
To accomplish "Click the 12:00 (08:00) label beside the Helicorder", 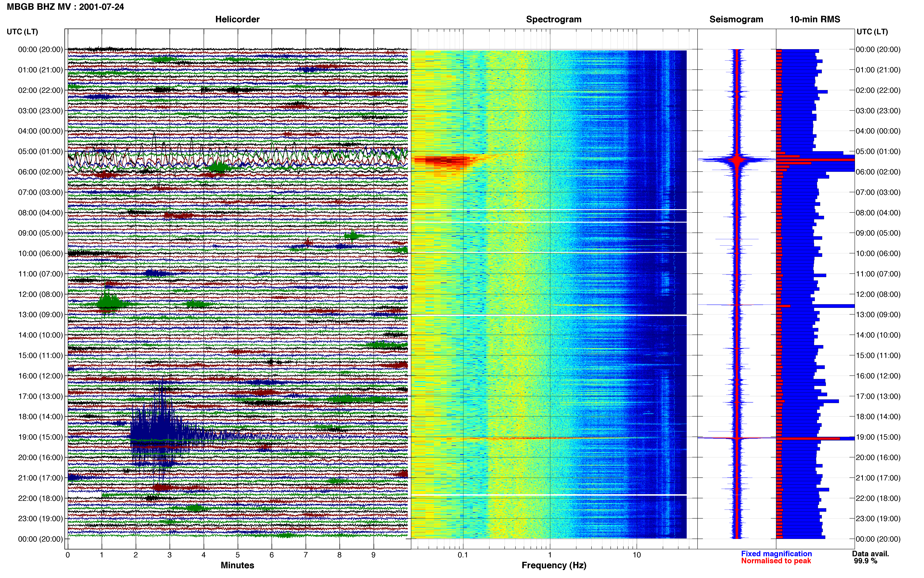I will tap(41, 294).
